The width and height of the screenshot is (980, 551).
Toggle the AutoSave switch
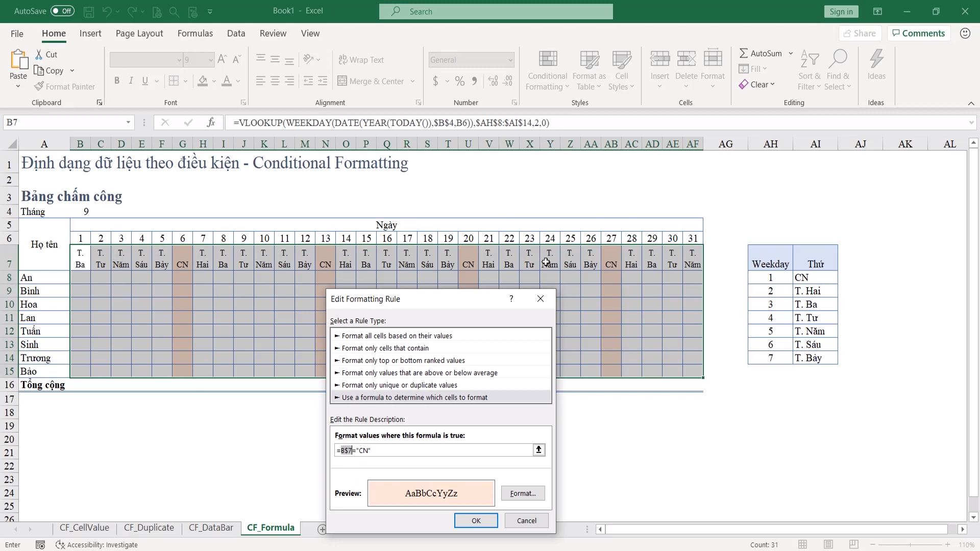coord(62,11)
